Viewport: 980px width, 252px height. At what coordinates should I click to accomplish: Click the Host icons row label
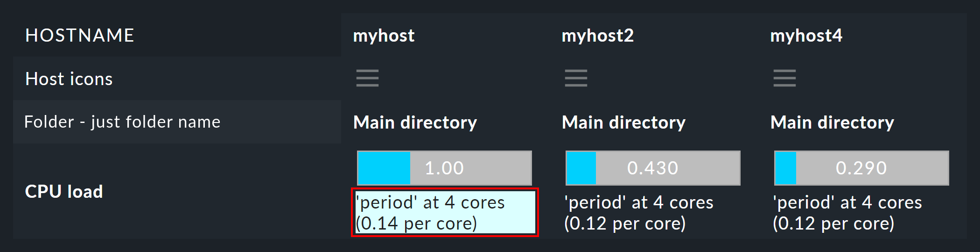(69, 79)
